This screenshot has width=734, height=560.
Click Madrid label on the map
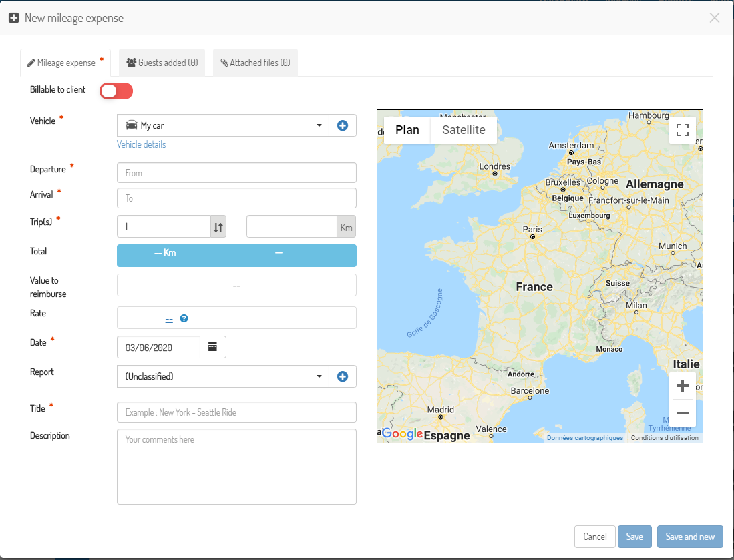(x=441, y=410)
